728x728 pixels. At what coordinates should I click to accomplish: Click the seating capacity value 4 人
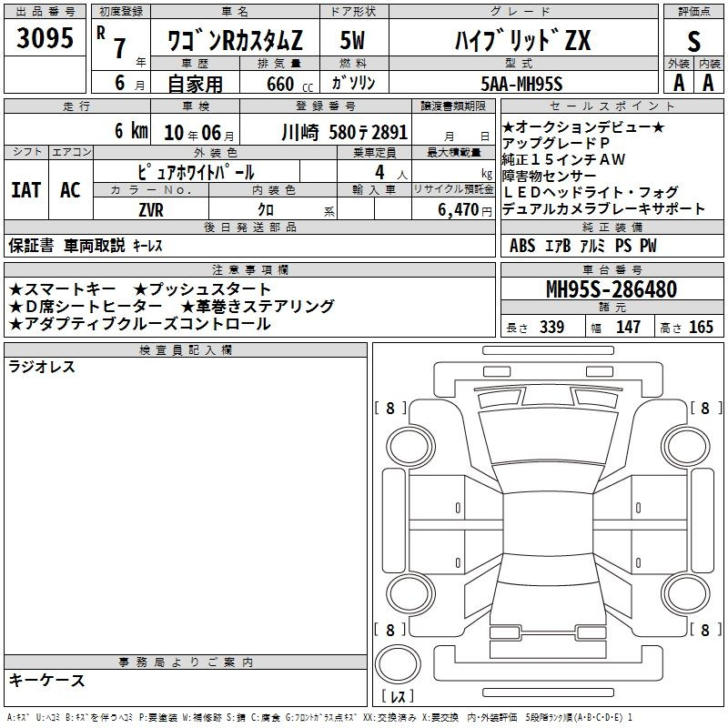(390, 172)
